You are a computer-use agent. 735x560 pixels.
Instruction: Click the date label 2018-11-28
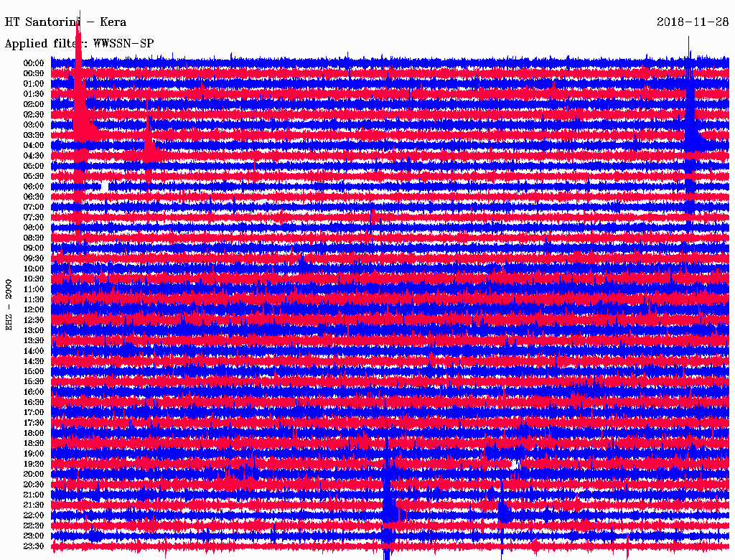point(693,22)
